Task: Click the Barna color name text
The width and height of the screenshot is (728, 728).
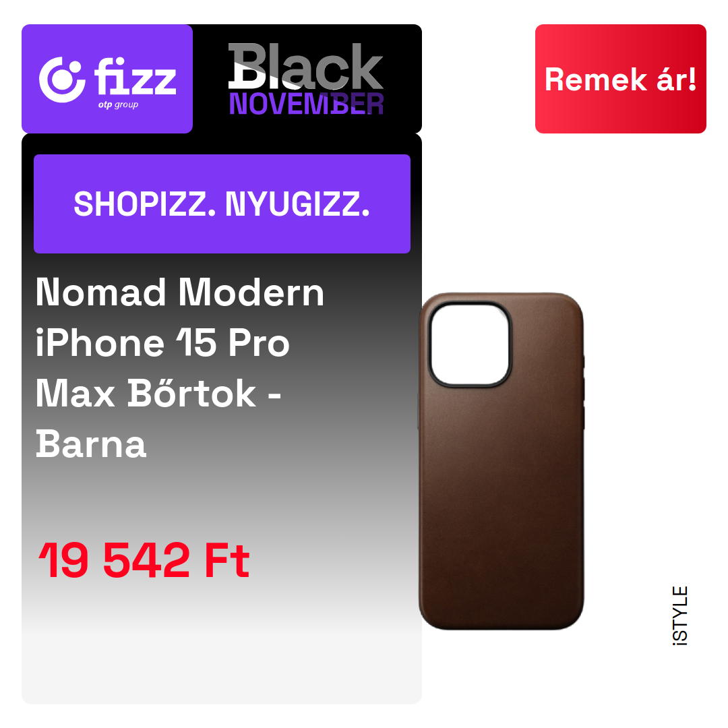Action: coord(91,444)
